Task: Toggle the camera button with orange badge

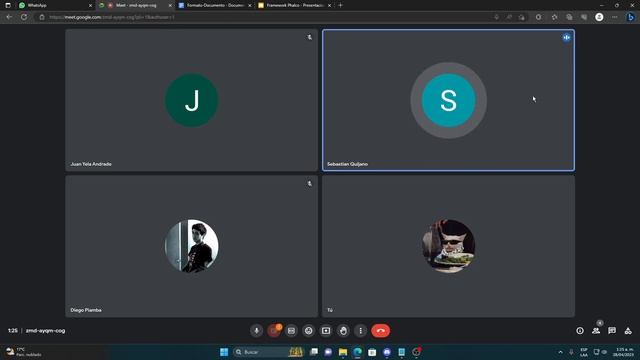Action: point(274,331)
